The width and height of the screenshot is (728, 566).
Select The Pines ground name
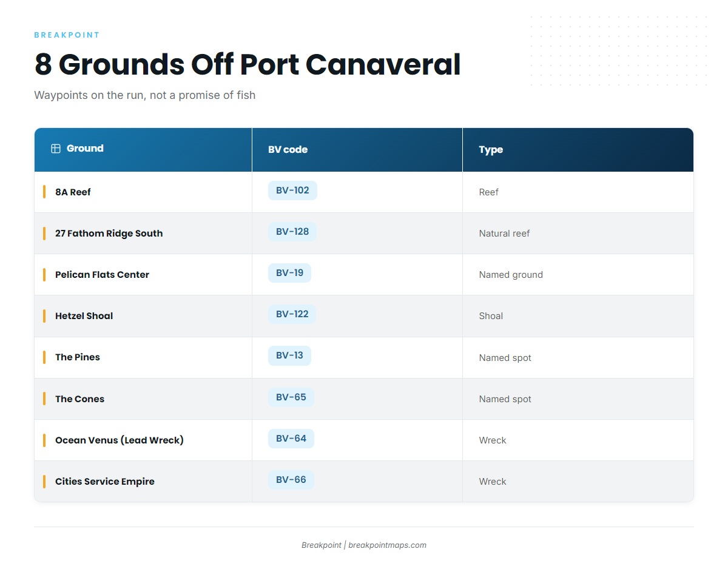(78, 357)
